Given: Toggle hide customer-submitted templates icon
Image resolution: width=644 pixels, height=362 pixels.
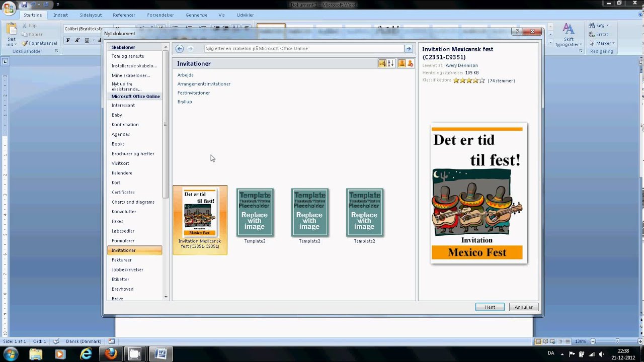Looking at the screenshot, I should (410, 63).
